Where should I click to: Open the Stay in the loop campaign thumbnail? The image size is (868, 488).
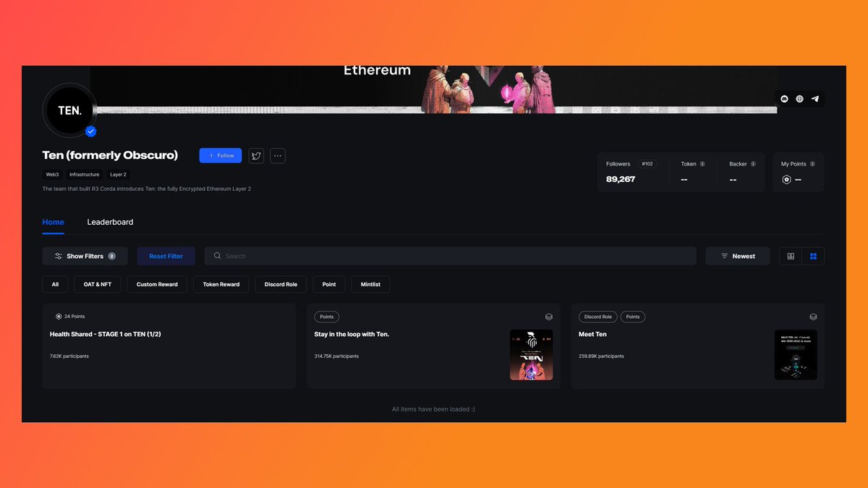click(531, 355)
